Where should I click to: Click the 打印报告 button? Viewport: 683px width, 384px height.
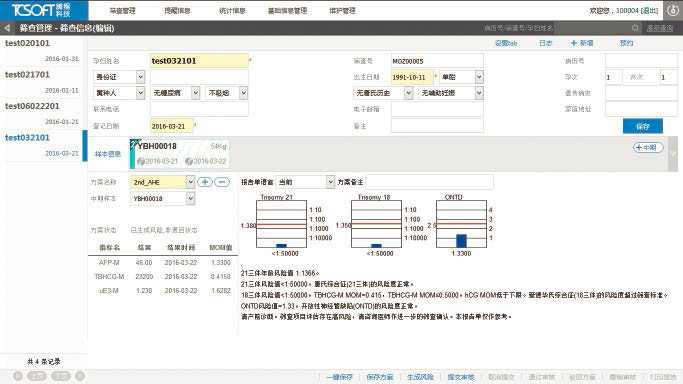[663, 377]
